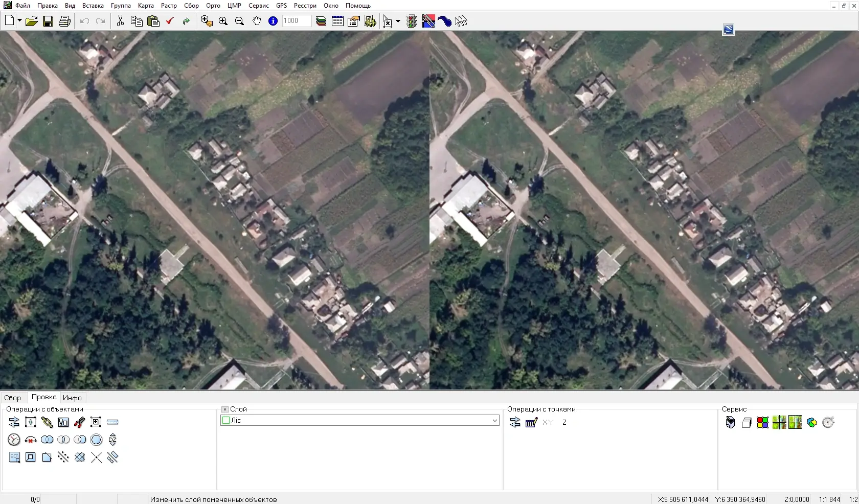Click the traffic light icon
This screenshot has width=859, height=504.
click(x=412, y=21)
